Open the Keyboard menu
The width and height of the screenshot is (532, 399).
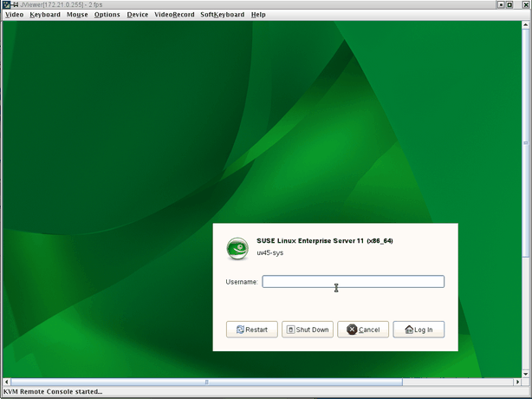pyautogui.click(x=45, y=15)
